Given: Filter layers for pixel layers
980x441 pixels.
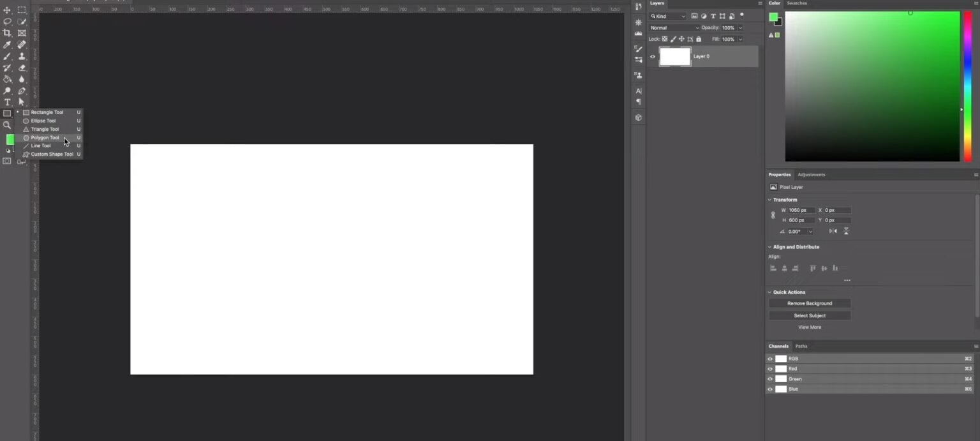Looking at the screenshot, I should pos(694,16).
